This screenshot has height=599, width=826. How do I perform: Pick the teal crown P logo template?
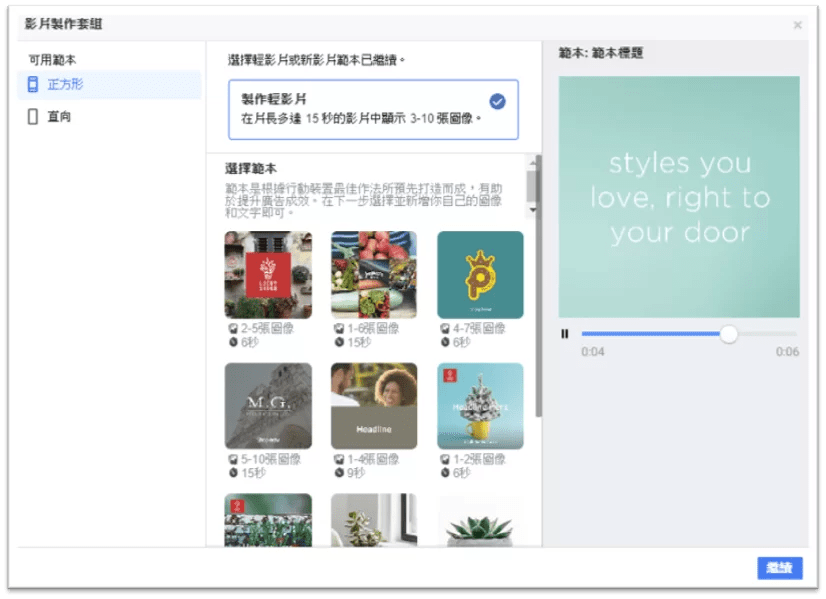click(480, 274)
